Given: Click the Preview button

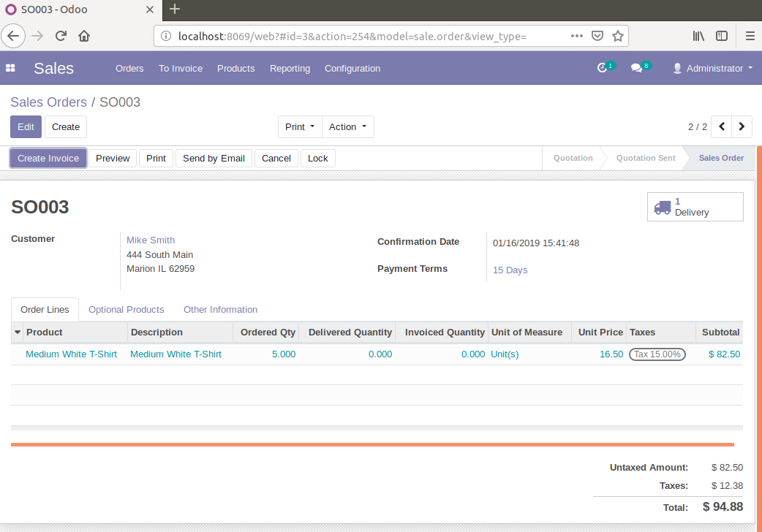Looking at the screenshot, I should tap(113, 159).
